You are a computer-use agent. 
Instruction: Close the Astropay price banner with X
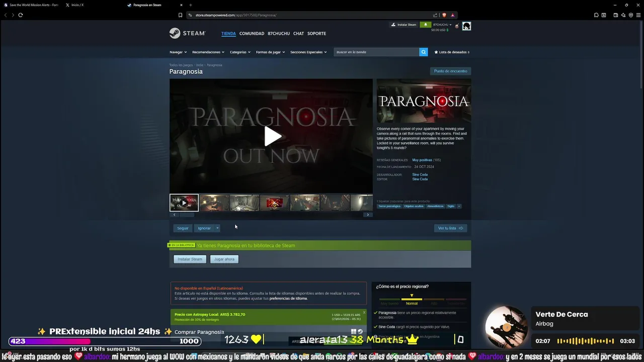[364, 312]
